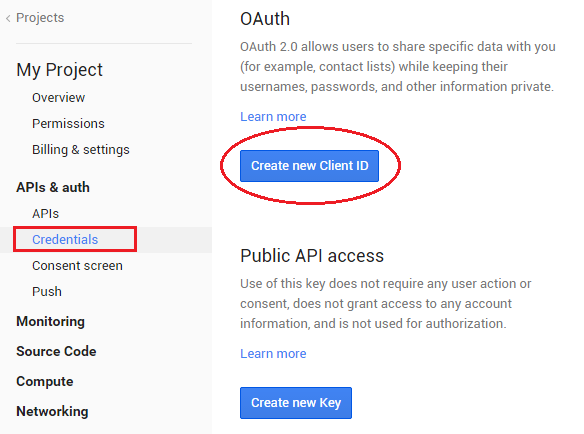This screenshot has width=584, height=434.
Task: Open the My Project title
Action: point(60,70)
